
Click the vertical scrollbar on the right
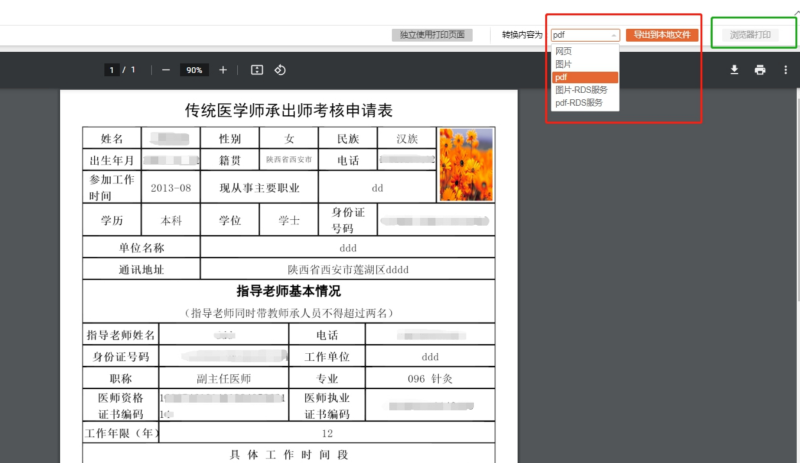click(x=795, y=200)
